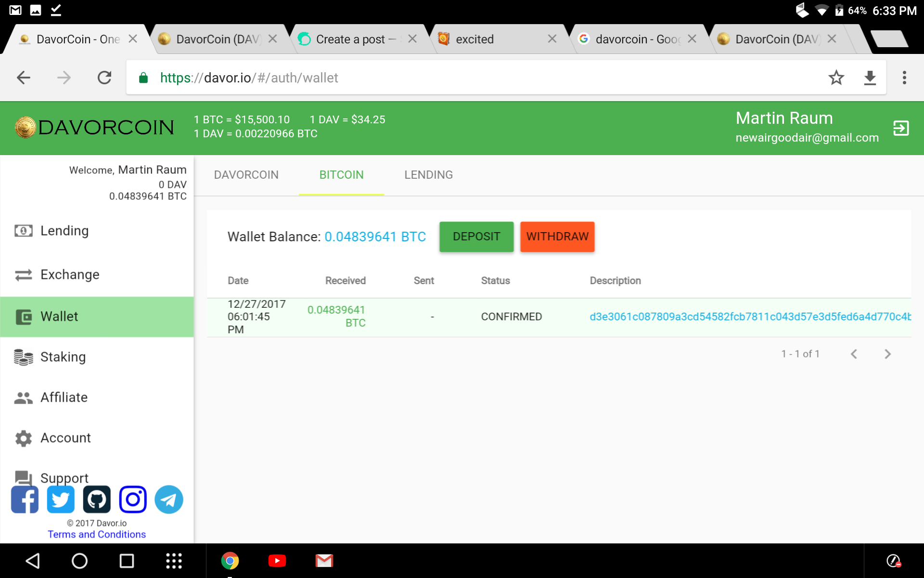Launch Gmail from the bottom bar
The width and height of the screenshot is (924, 578).
pyautogui.click(x=324, y=561)
